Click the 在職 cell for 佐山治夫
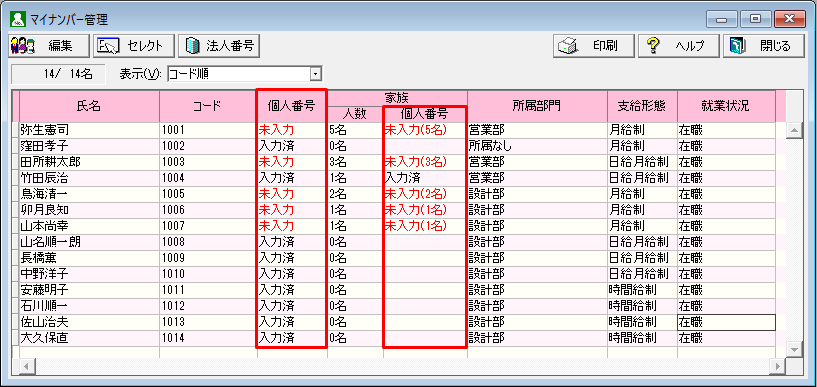 727,322
